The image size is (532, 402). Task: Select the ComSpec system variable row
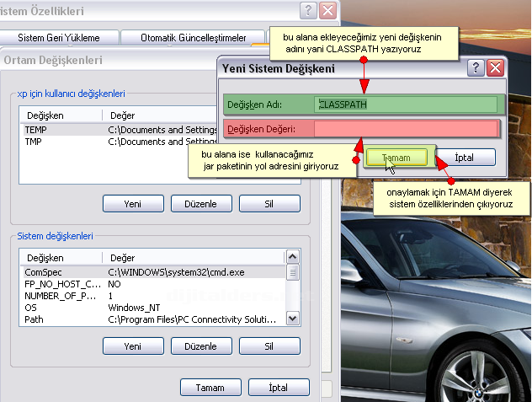(x=42, y=272)
